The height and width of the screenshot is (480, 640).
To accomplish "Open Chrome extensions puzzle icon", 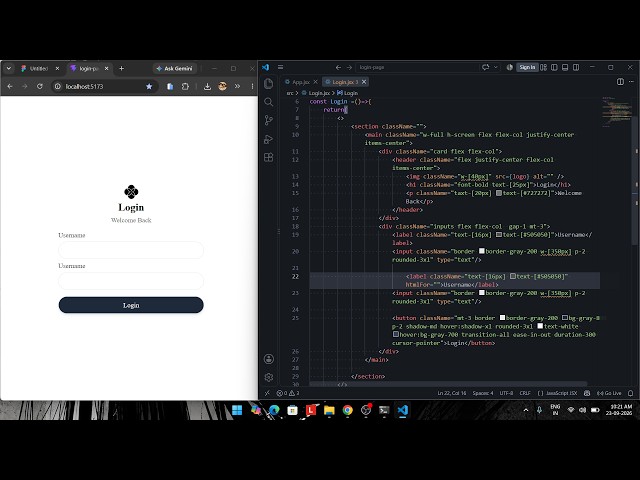I will point(185,87).
